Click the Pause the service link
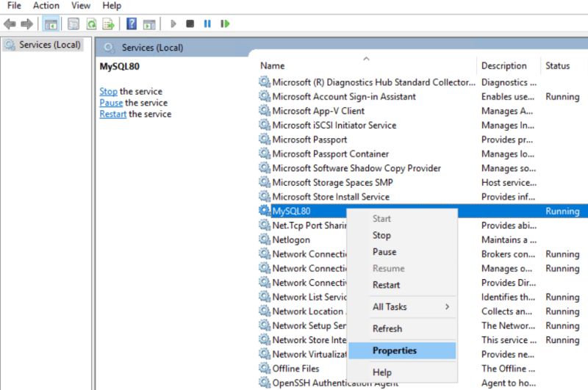The image size is (588, 390). pos(111,103)
